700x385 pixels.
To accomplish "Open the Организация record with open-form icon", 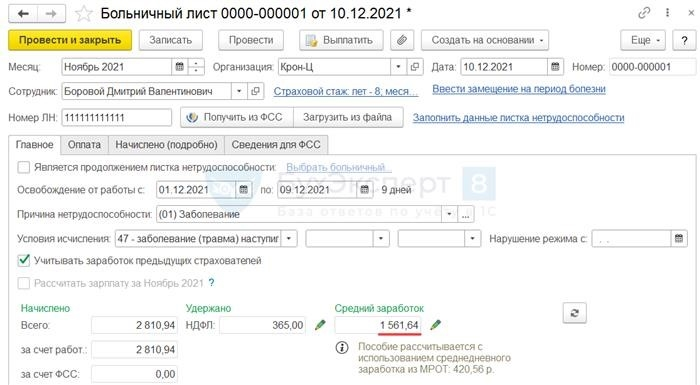I will pyautogui.click(x=415, y=67).
